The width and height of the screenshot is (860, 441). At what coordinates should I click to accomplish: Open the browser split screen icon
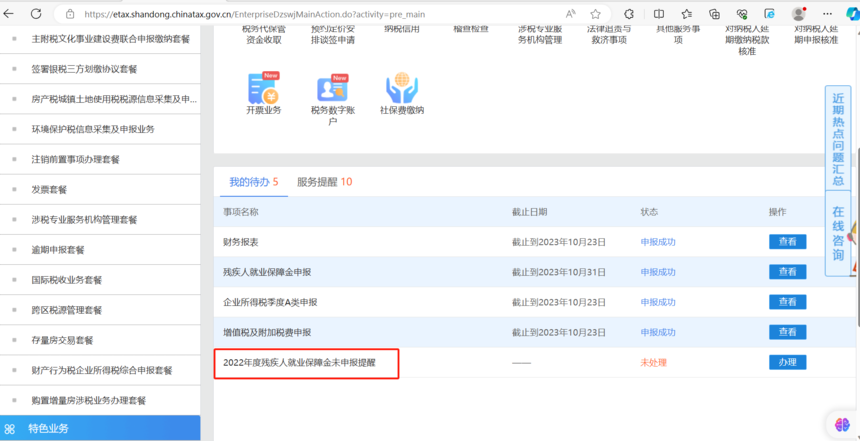tap(658, 14)
